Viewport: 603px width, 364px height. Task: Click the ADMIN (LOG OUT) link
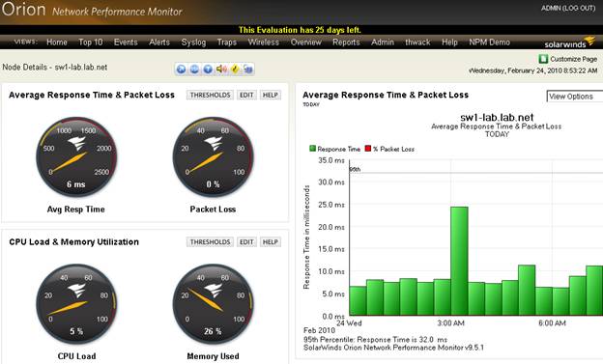(x=568, y=8)
